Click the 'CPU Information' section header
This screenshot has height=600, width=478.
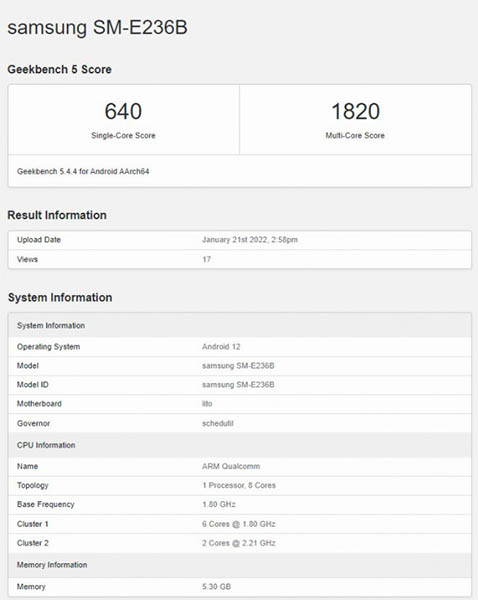tap(240, 445)
